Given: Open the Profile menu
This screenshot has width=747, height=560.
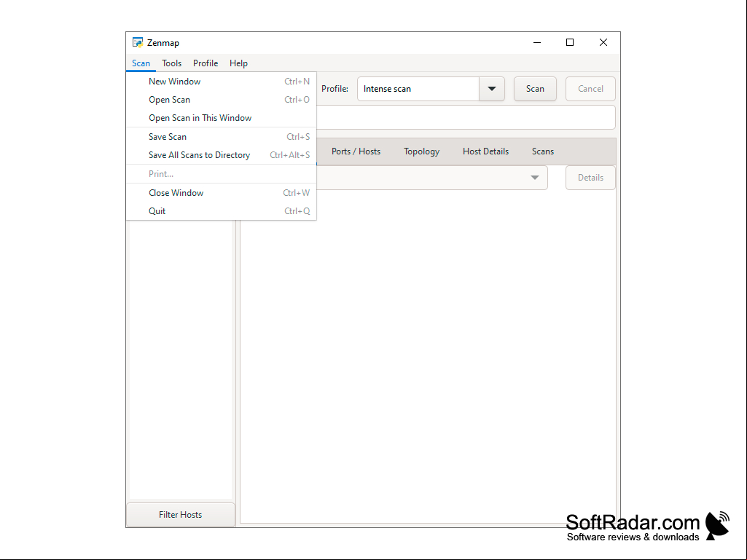Looking at the screenshot, I should pos(206,63).
